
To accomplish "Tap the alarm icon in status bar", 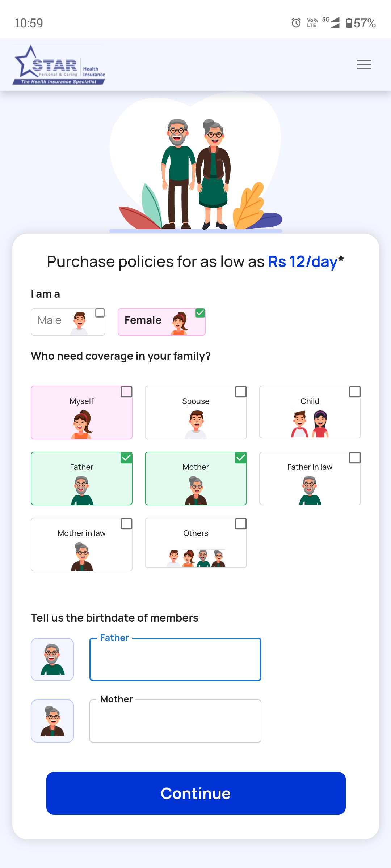I will pyautogui.click(x=296, y=23).
